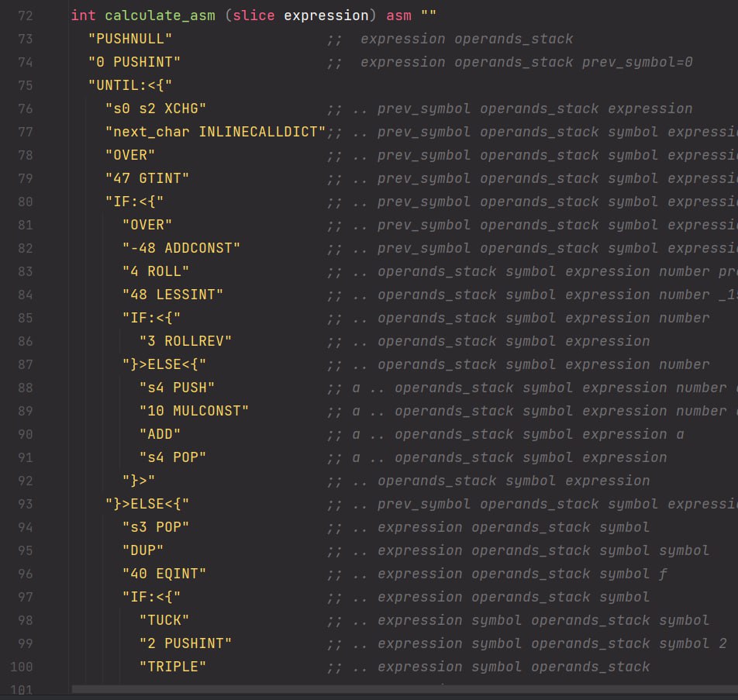
Task: Click the "40 EQINT" instruction string
Action: (164, 574)
